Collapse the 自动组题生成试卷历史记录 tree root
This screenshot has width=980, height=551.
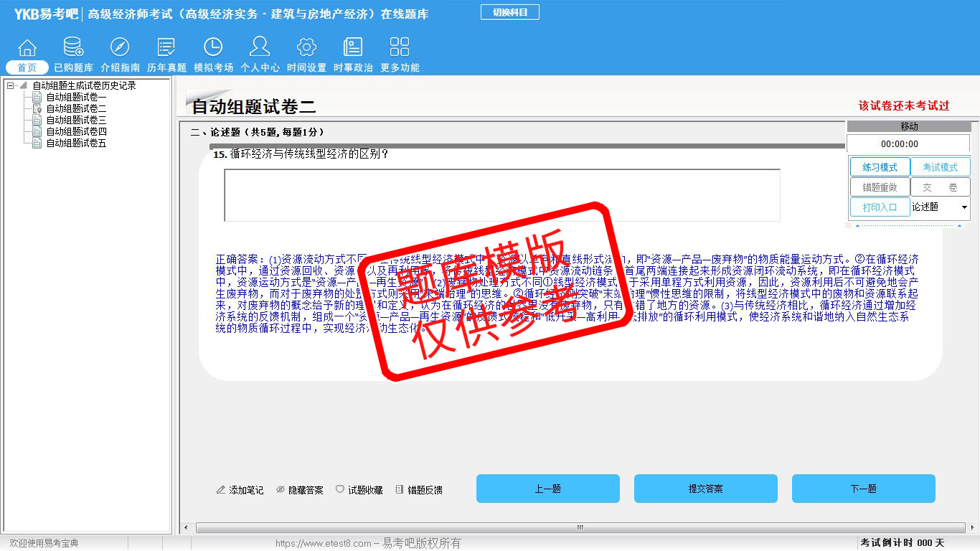coord(10,85)
